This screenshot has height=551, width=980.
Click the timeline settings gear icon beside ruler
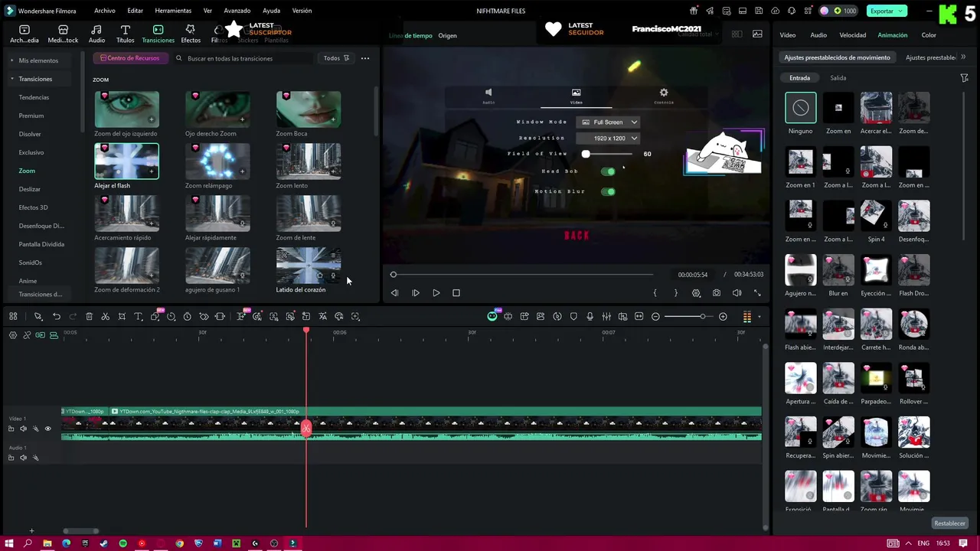click(12, 334)
